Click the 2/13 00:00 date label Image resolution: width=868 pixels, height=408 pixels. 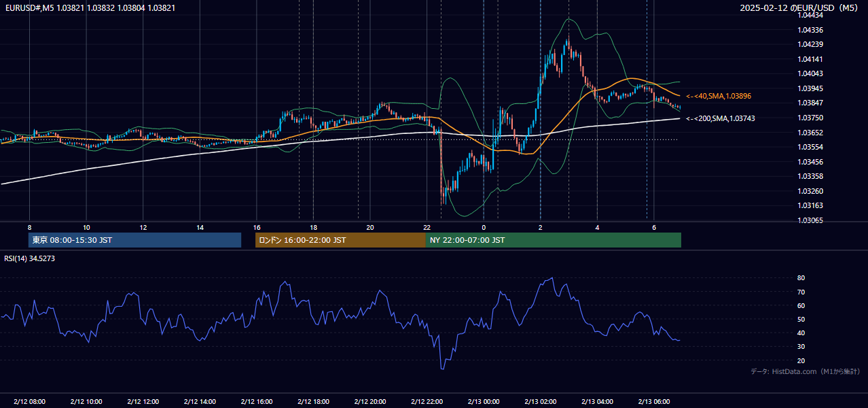point(484,401)
